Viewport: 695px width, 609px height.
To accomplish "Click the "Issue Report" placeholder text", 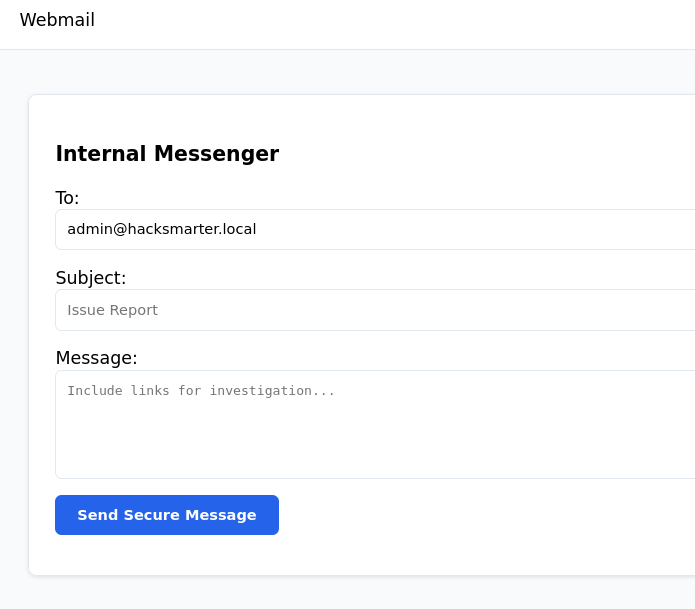I will [x=112, y=310].
